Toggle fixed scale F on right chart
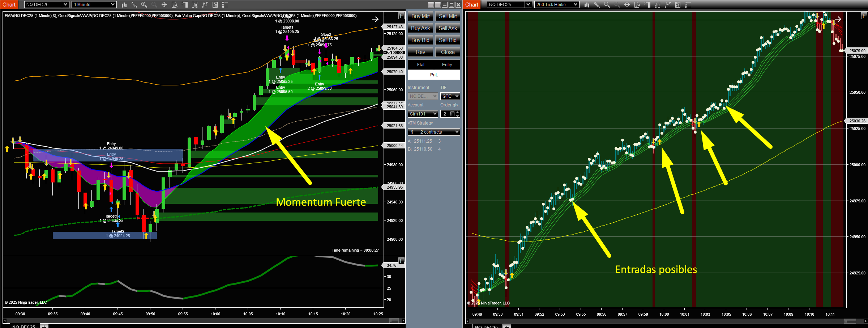Image resolution: width=868 pixels, height=328 pixels. pyautogui.click(x=864, y=16)
